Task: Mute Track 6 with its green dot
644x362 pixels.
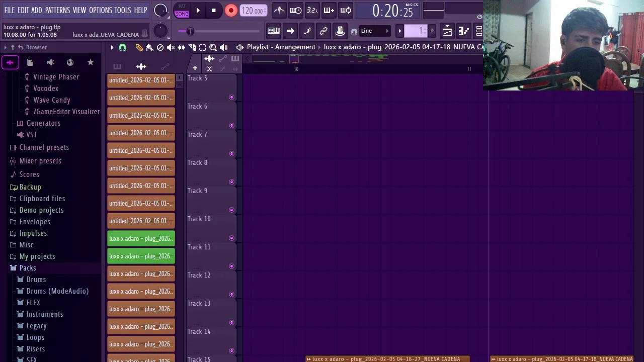Action: [231, 126]
